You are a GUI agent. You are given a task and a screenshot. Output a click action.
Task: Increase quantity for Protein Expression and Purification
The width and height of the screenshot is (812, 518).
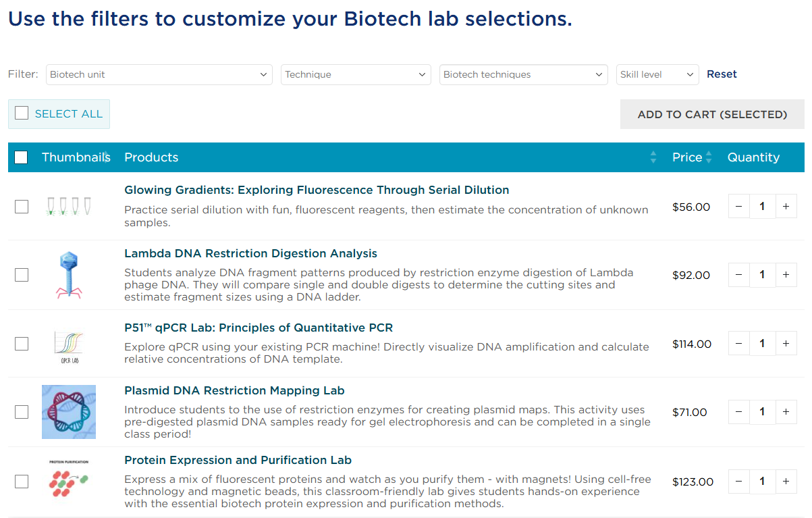[x=786, y=482]
